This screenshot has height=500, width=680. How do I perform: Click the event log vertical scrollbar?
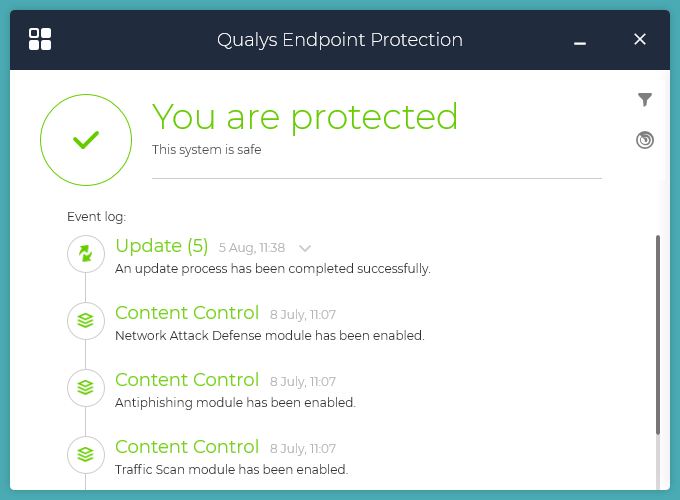tap(657, 335)
